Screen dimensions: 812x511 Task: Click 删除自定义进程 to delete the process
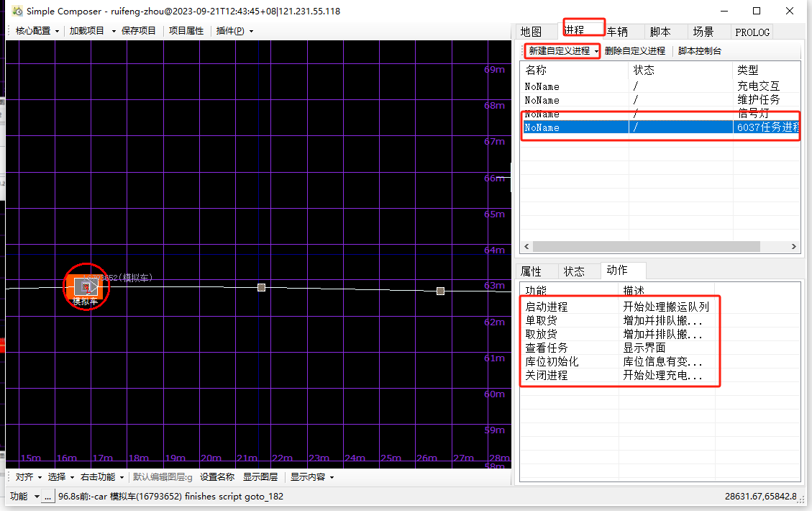[x=634, y=51]
